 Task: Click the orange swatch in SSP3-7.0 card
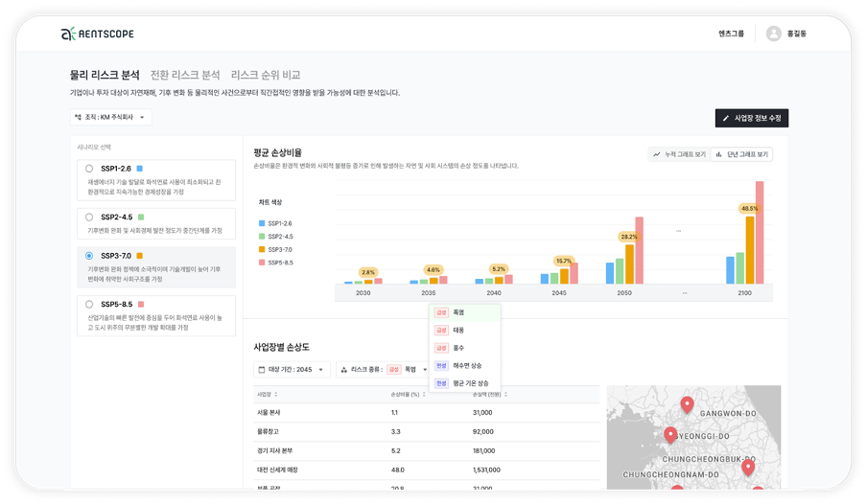[x=140, y=256]
